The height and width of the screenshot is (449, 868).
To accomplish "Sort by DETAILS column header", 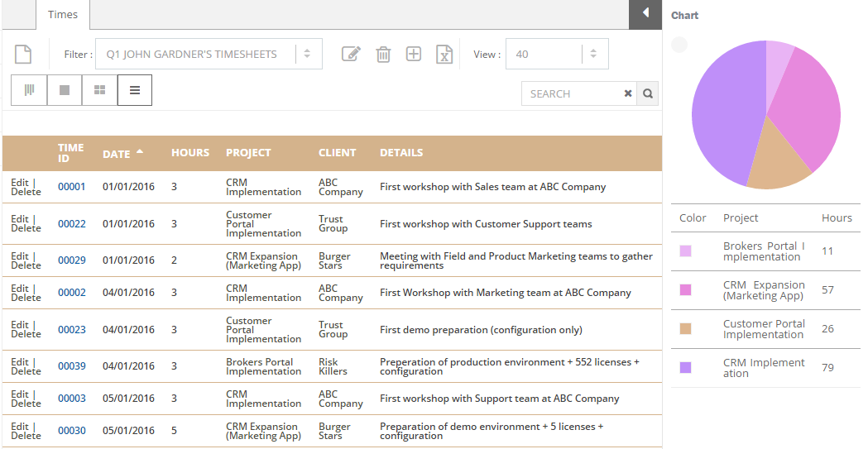I will pyautogui.click(x=401, y=153).
